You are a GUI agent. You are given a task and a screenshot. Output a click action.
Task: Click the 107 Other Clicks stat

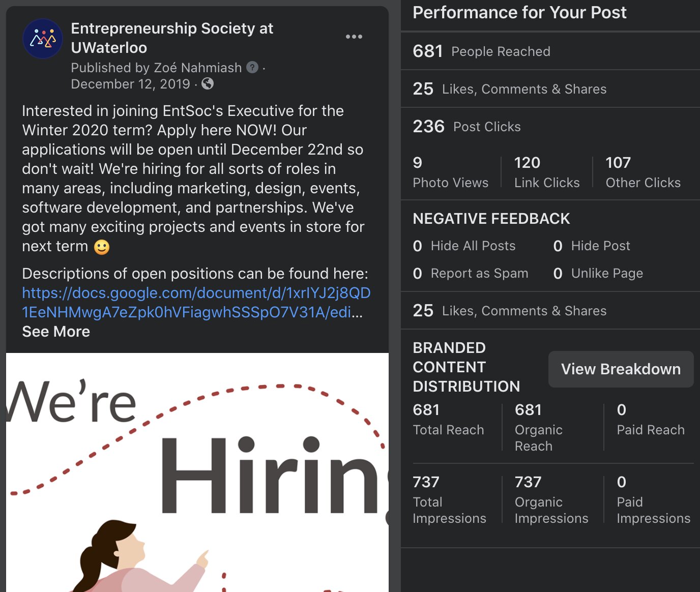[643, 172]
